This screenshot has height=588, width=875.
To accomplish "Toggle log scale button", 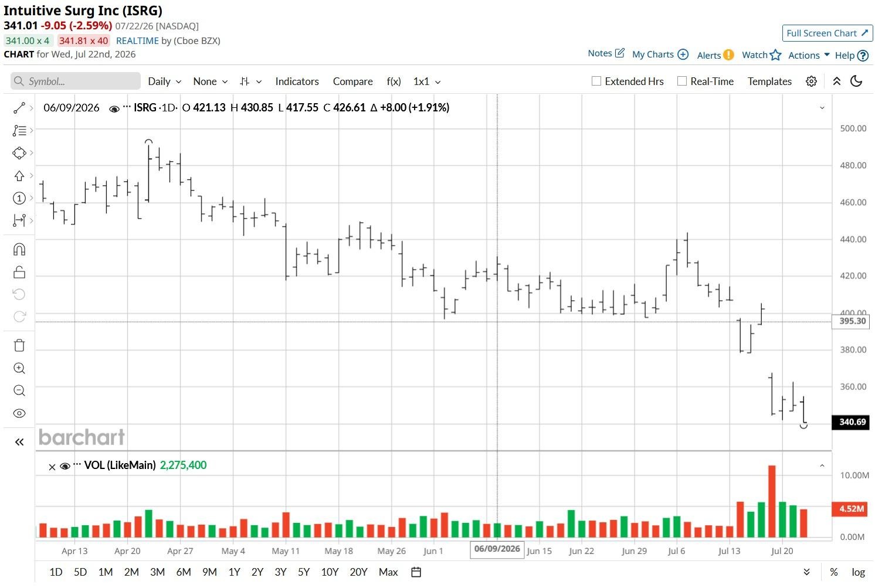I will 858,572.
